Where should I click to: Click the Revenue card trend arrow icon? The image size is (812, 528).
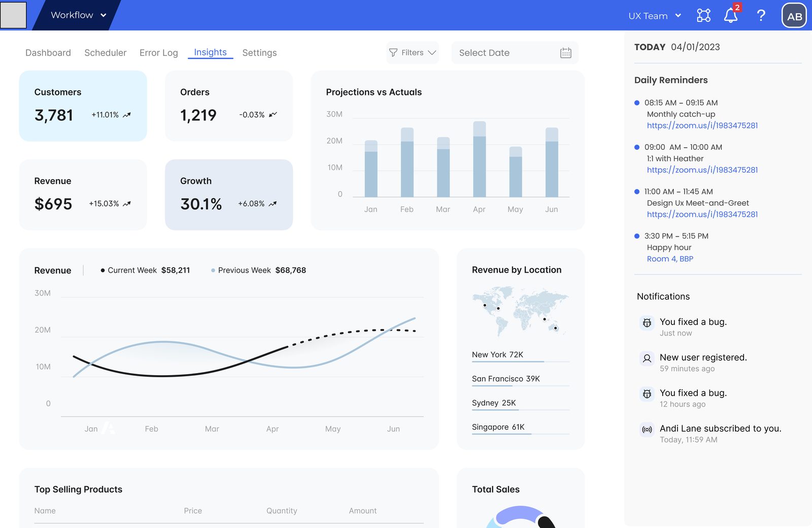pos(127,204)
